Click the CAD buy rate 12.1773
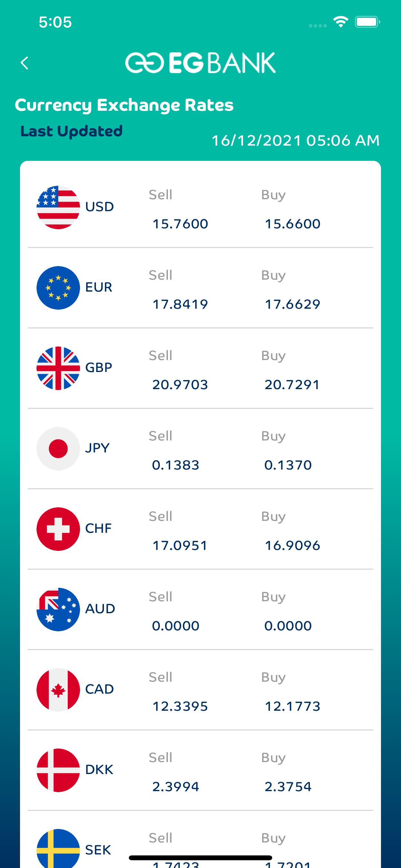This screenshot has width=401, height=868. coord(293,706)
